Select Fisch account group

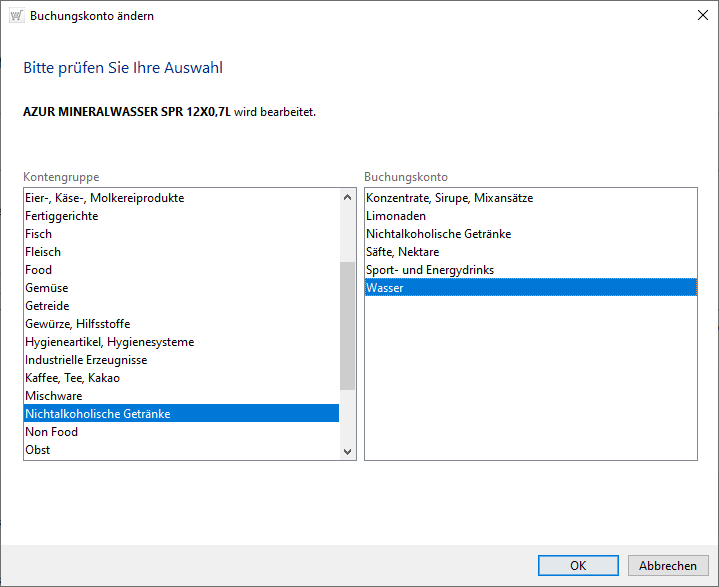(x=39, y=234)
